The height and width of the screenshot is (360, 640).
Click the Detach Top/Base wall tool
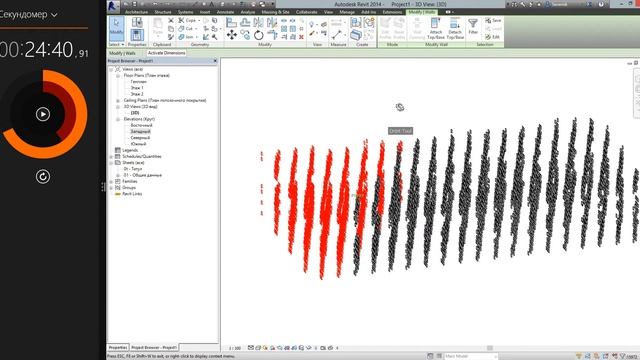click(455, 28)
